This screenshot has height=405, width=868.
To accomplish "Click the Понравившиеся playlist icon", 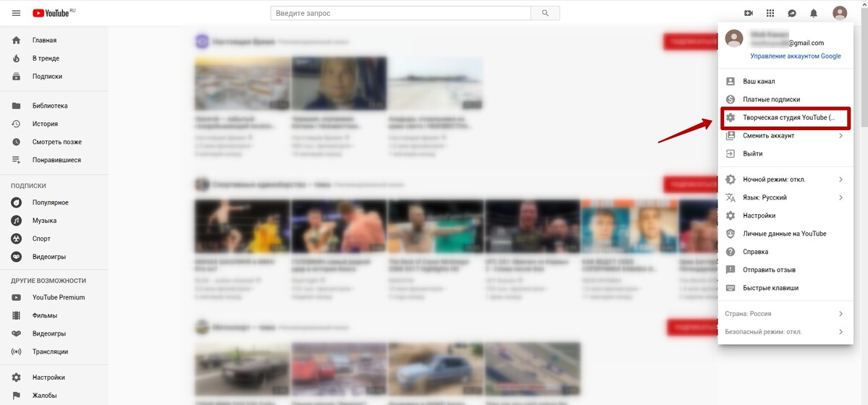I will point(16,160).
